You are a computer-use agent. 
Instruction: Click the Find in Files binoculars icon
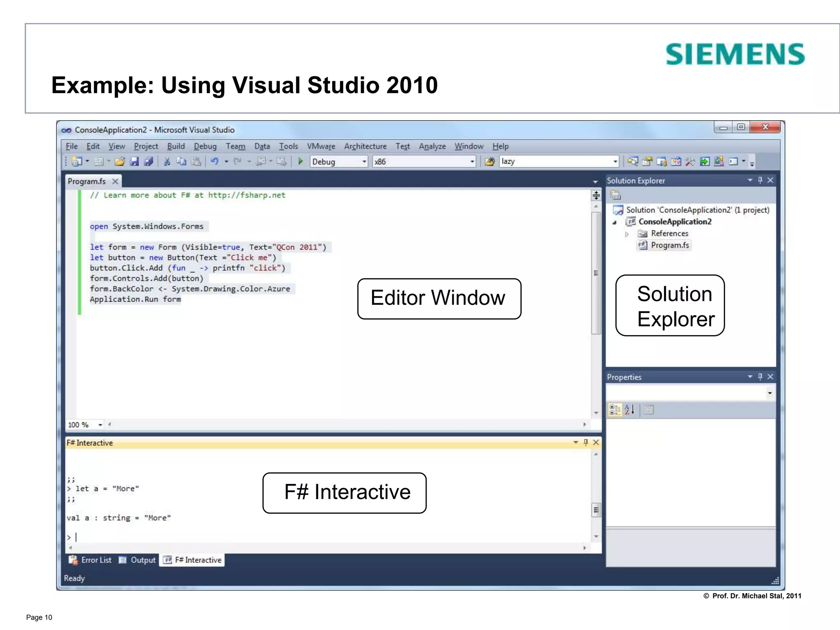(x=489, y=162)
